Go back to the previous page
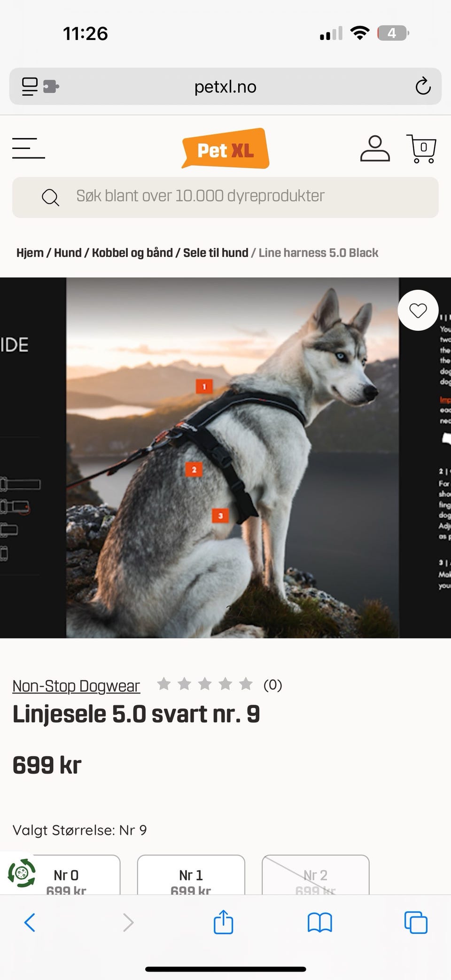Screen dimensions: 451x980 pos(30,922)
